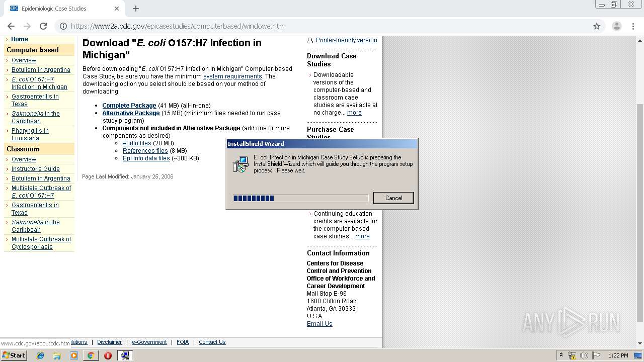Open Multistate Outbreak of Cyclosporiasis link
The width and height of the screenshot is (644, 362).
[x=41, y=243]
